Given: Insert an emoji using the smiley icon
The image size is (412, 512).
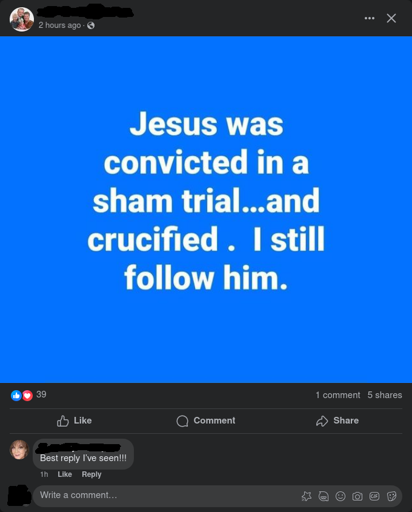Looking at the screenshot, I should 340,496.
